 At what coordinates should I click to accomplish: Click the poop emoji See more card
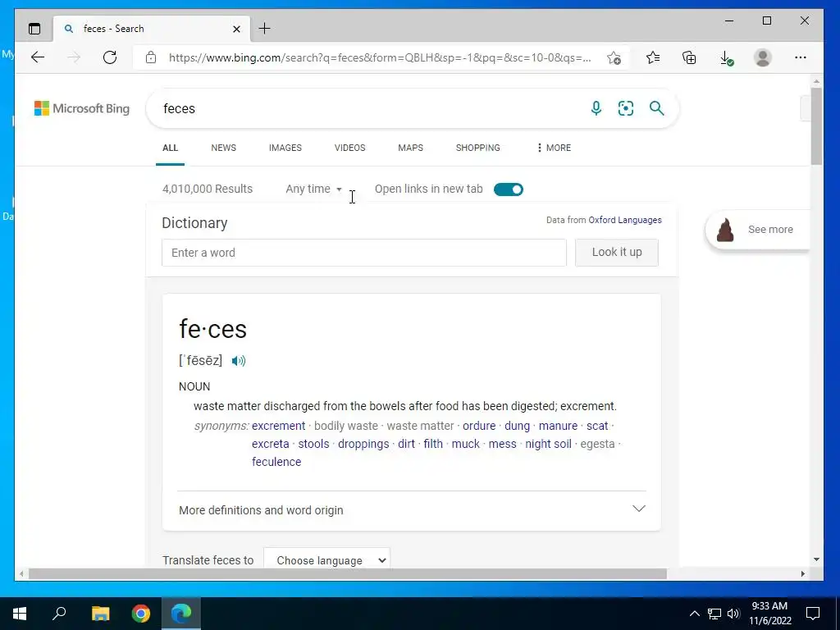click(757, 230)
